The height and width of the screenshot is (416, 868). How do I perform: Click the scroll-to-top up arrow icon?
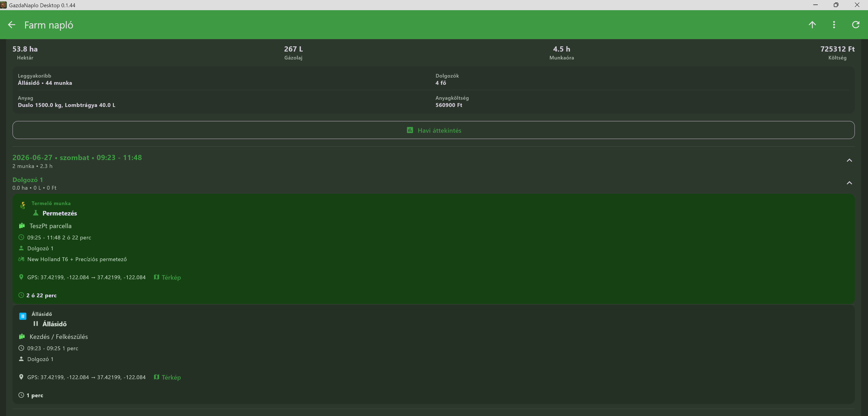812,25
